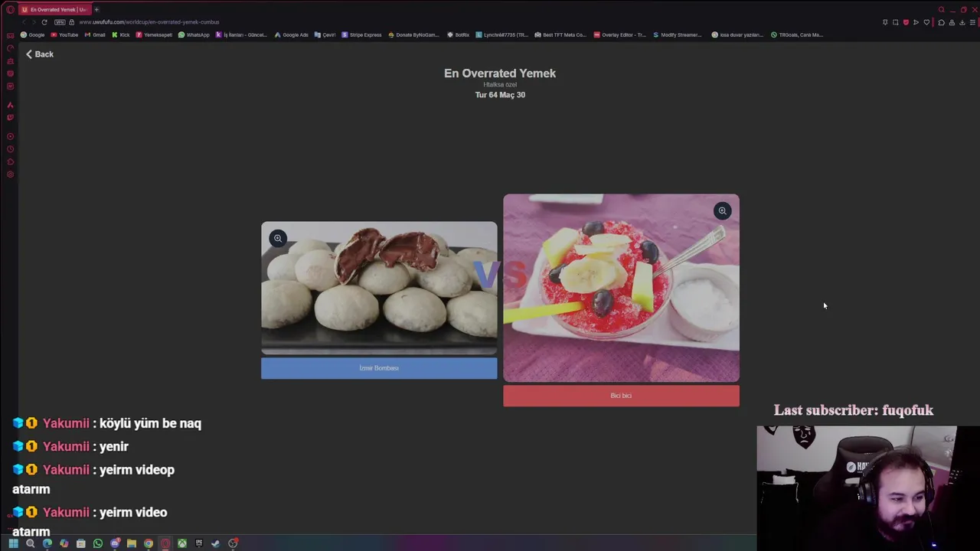
Task: Open profile account icon in toolbar
Action: [952, 22]
